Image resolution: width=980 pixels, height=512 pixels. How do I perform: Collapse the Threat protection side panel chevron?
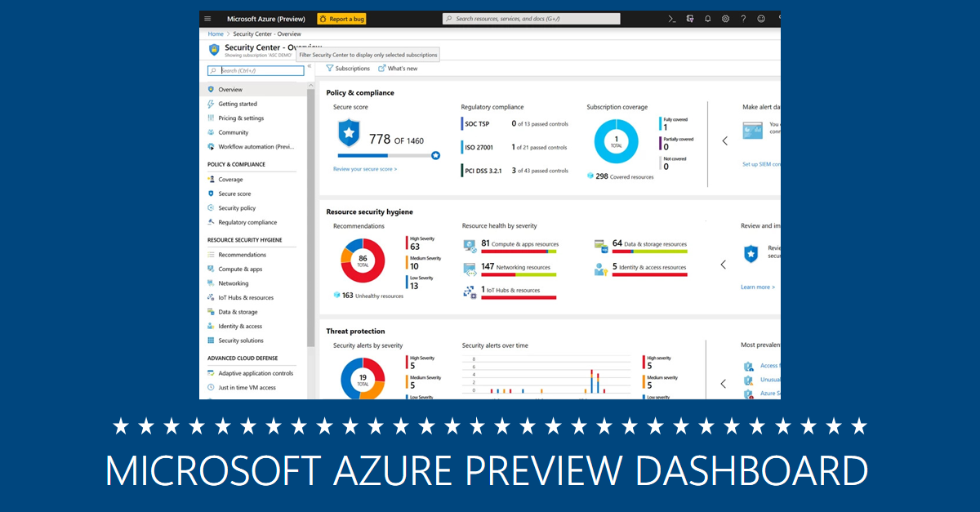723,384
